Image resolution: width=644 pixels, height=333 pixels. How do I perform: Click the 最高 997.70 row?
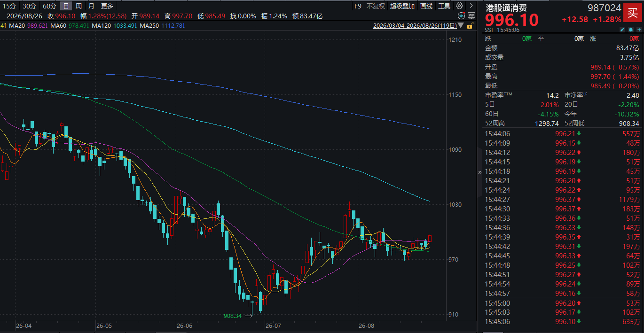coord(562,76)
